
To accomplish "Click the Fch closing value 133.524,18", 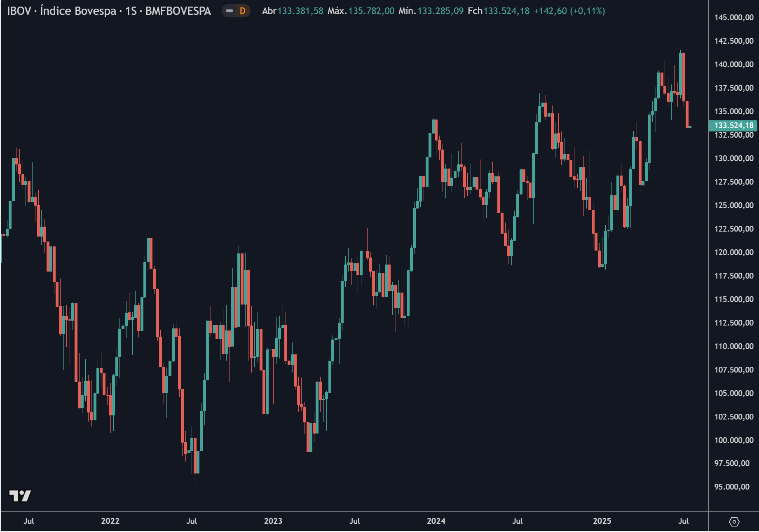I will [506, 11].
